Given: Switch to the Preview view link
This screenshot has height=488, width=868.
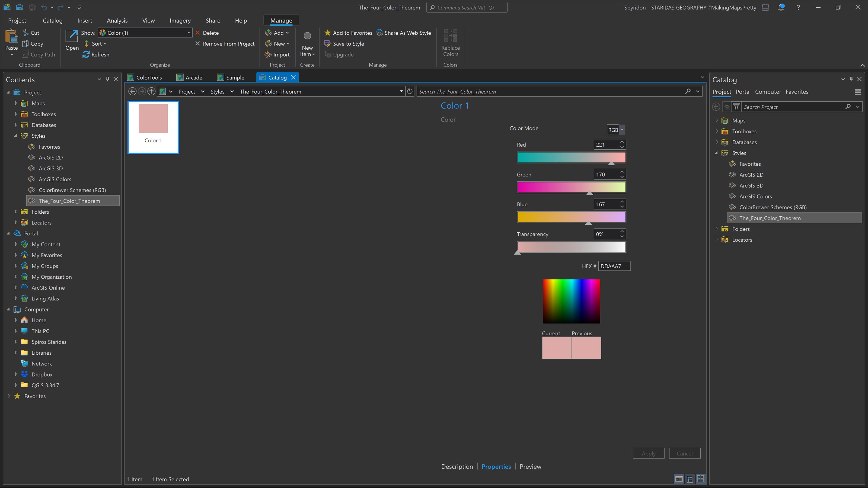Looking at the screenshot, I should (x=530, y=466).
